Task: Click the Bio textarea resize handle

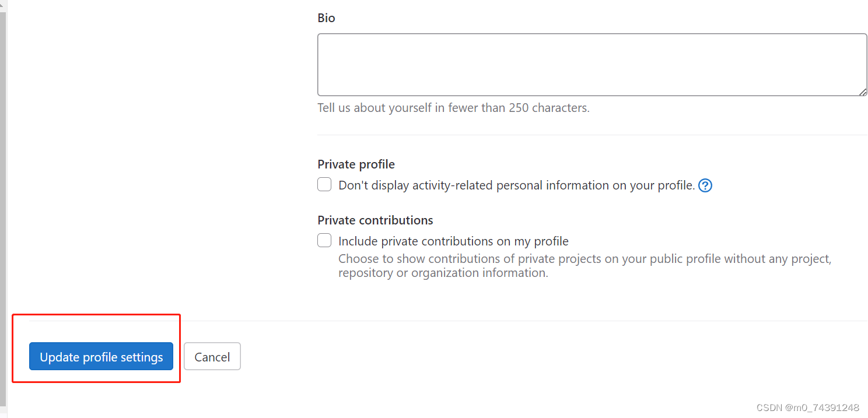Action: (x=863, y=92)
